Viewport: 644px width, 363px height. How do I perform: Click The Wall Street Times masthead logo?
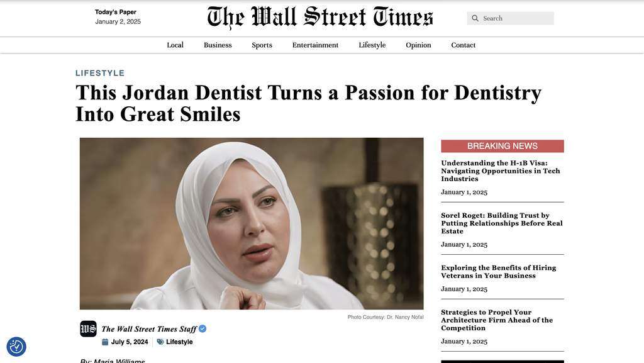[x=320, y=18]
